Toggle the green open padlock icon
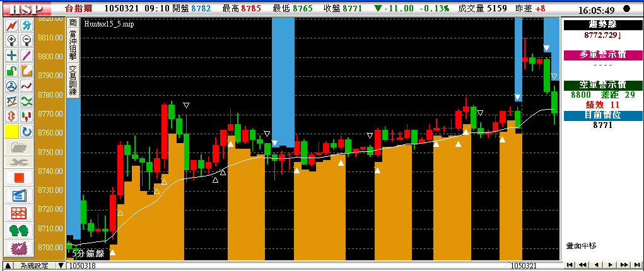Viewport: 644px width, 271px height. click(x=12, y=71)
